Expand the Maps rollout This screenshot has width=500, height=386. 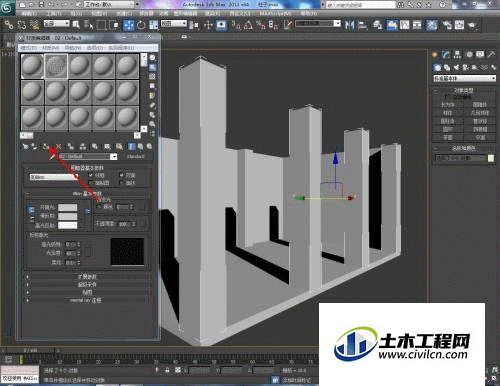[x=87, y=292]
